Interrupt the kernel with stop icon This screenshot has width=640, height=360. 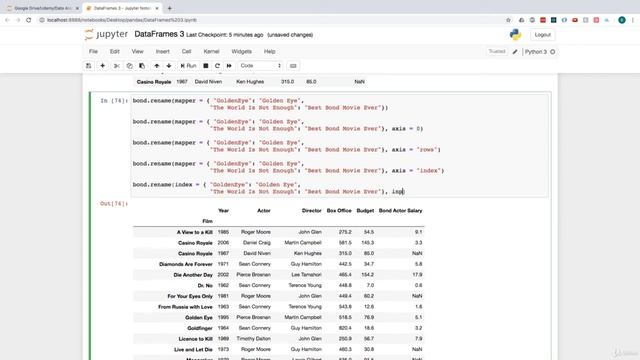206,66
